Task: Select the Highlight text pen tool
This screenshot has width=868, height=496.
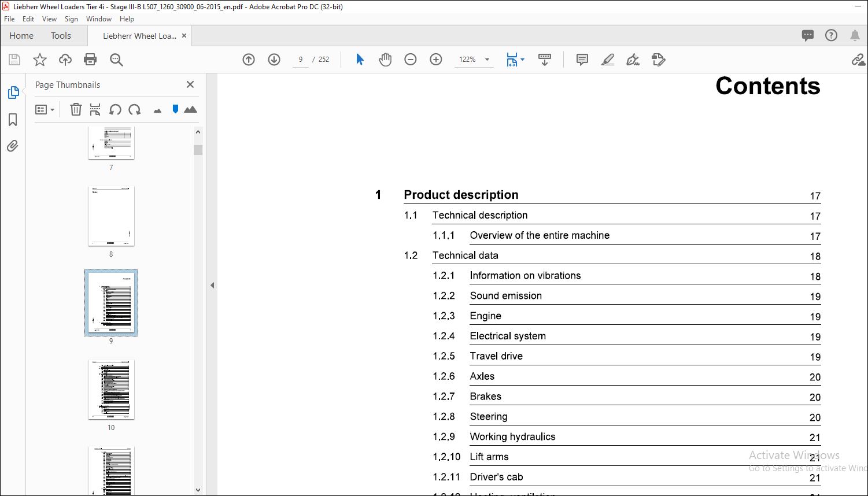Action: point(608,60)
